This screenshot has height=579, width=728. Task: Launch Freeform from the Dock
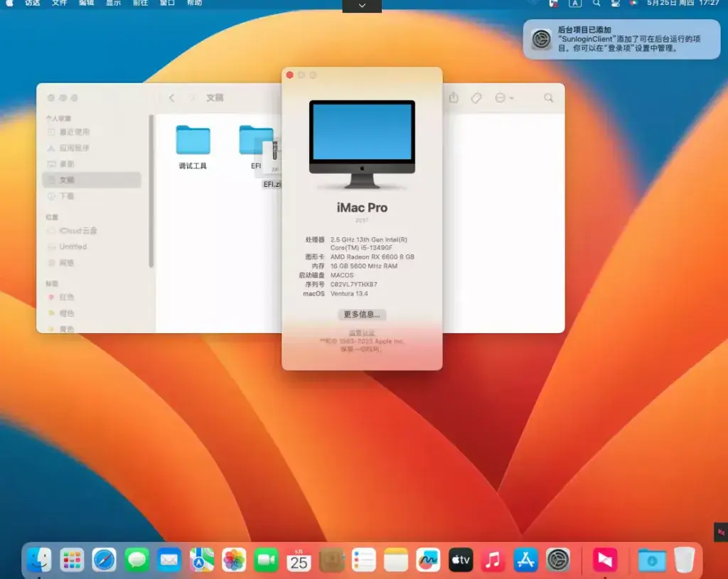428,560
